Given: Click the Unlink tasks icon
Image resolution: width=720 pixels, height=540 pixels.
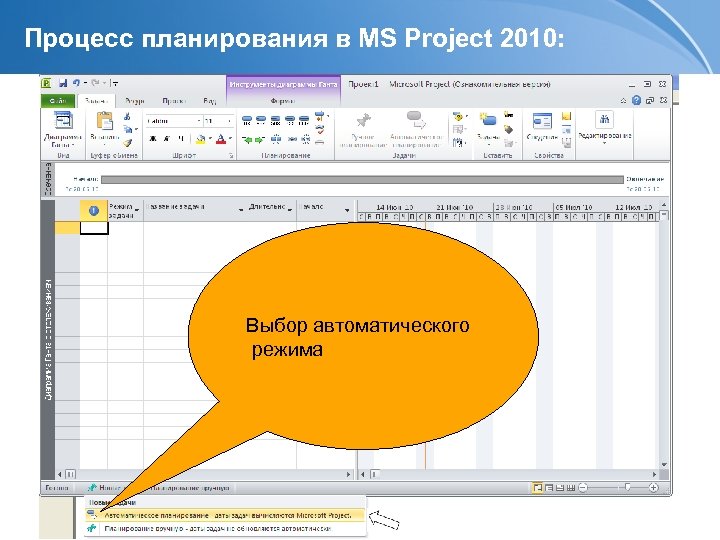Looking at the screenshot, I should (x=306, y=139).
